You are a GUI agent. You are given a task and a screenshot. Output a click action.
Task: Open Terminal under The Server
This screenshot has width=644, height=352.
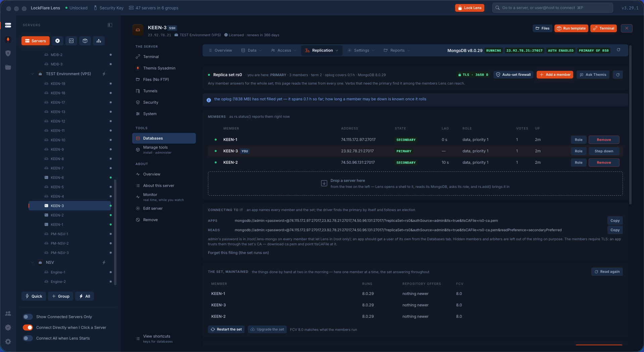point(164,57)
